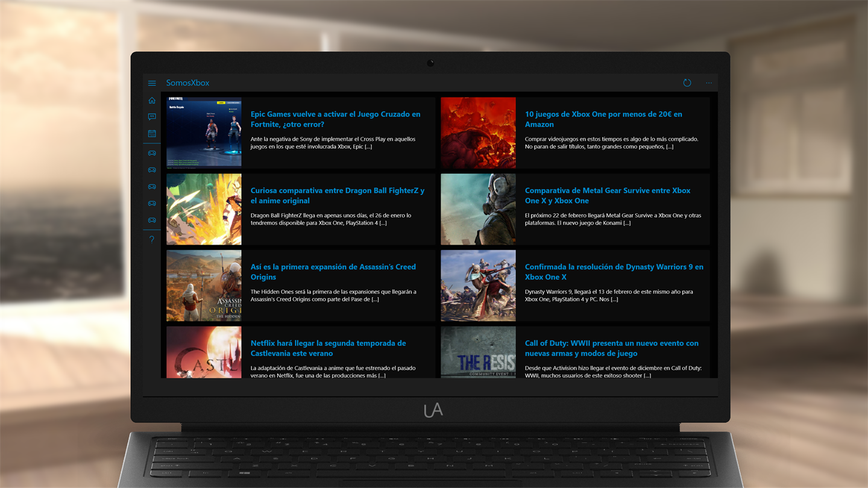This screenshot has height=488, width=868.
Task: Go to the Home section
Action: [152, 100]
